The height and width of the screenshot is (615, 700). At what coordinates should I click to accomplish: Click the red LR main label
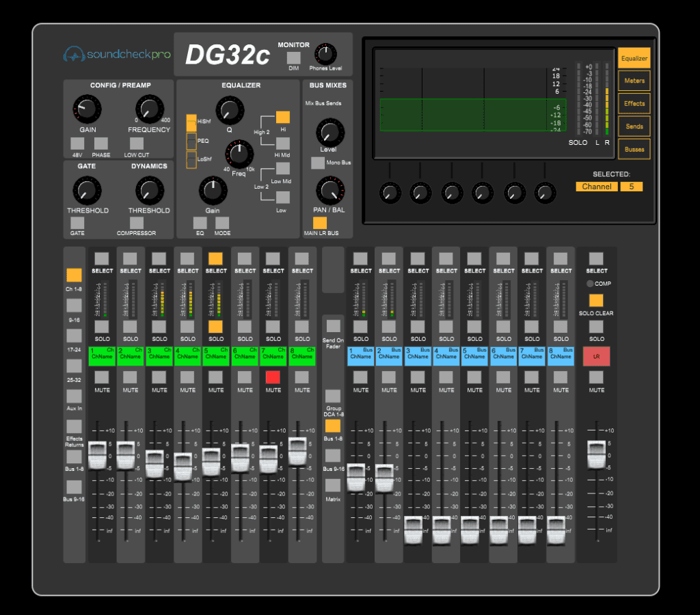click(x=596, y=356)
